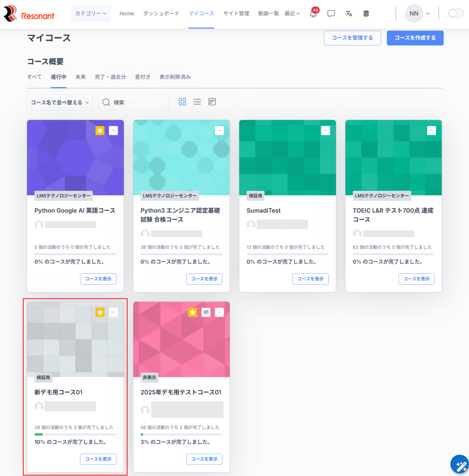Switch to card grid view icon
The image size is (469, 476).
click(x=182, y=102)
